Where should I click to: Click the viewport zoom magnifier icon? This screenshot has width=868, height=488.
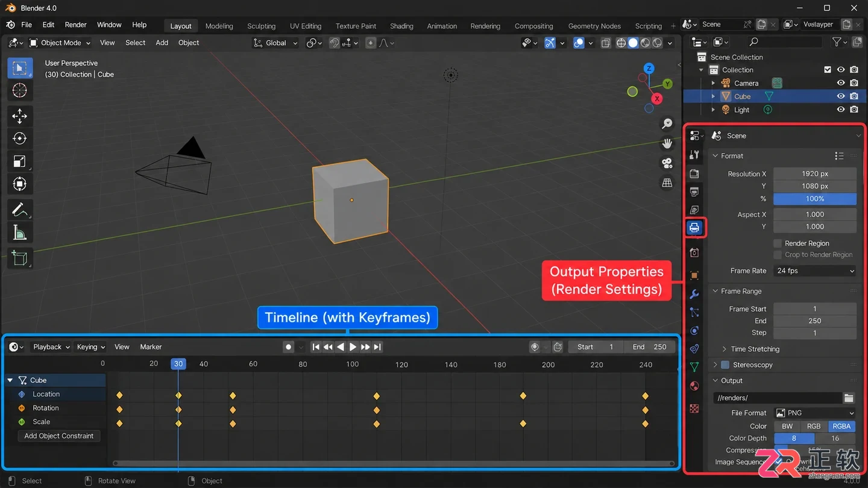(667, 124)
